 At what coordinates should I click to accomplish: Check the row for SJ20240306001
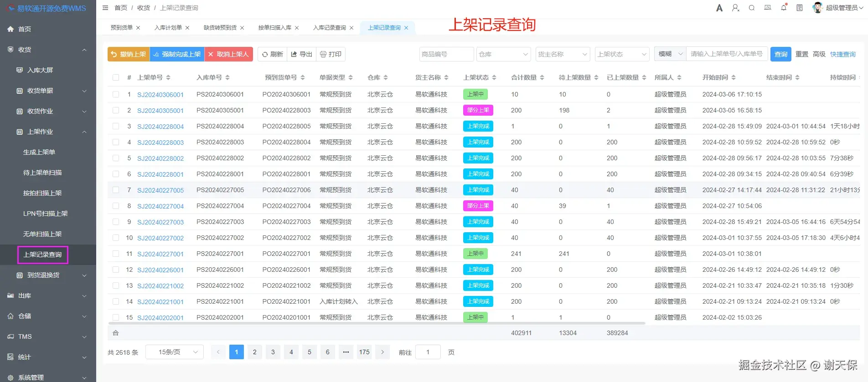116,94
